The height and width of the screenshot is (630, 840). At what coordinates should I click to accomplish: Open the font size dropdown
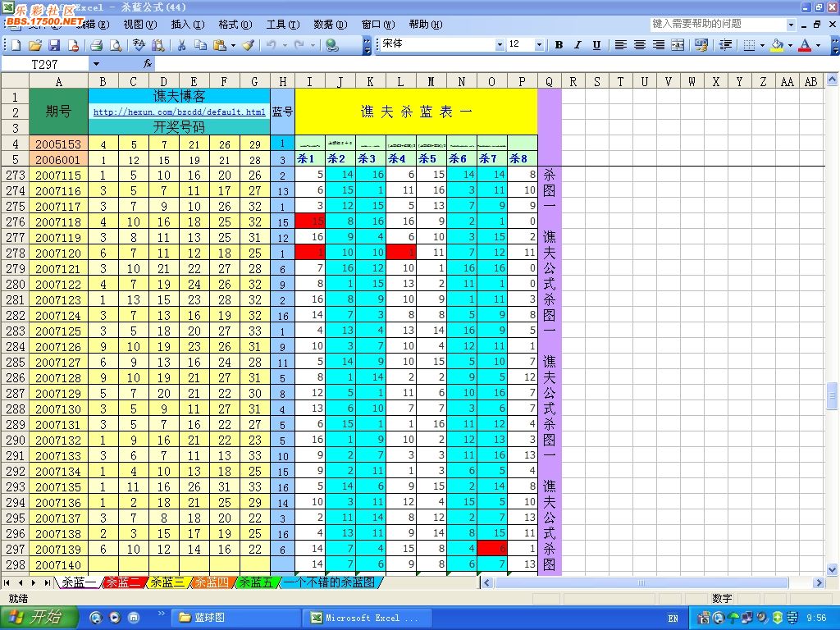click(x=540, y=44)
